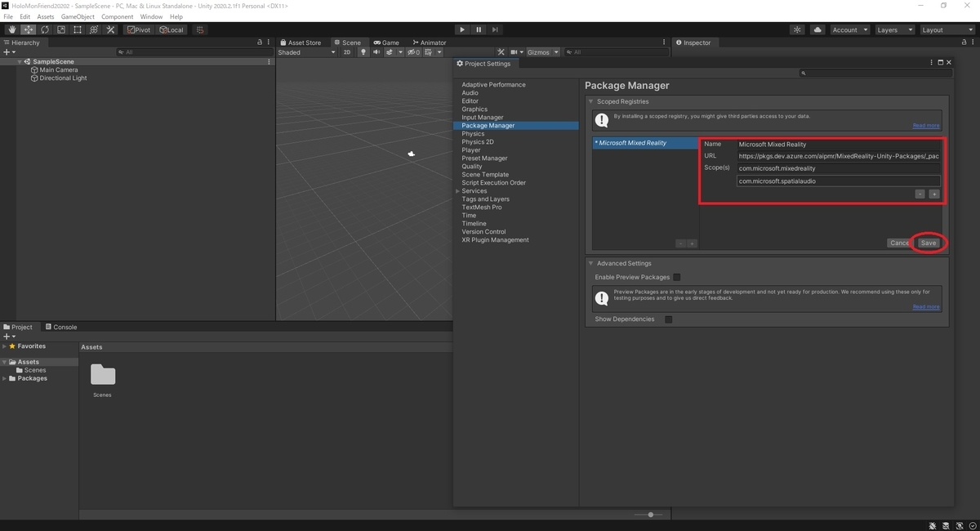Open the Component menu
The height and width of the screenshot is (531, 980).
117,16
